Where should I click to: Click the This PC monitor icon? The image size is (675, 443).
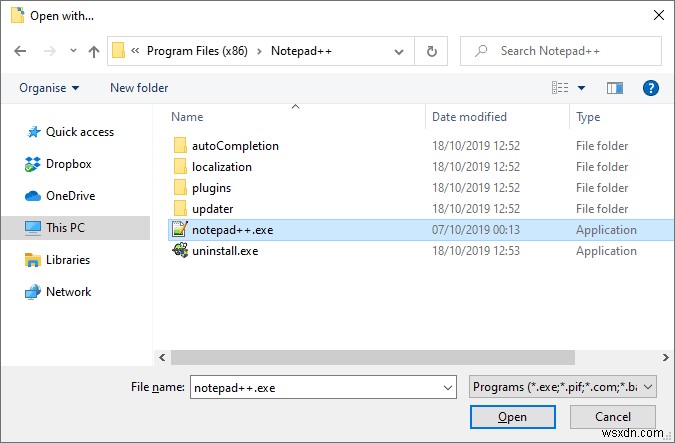coord(33,228)
